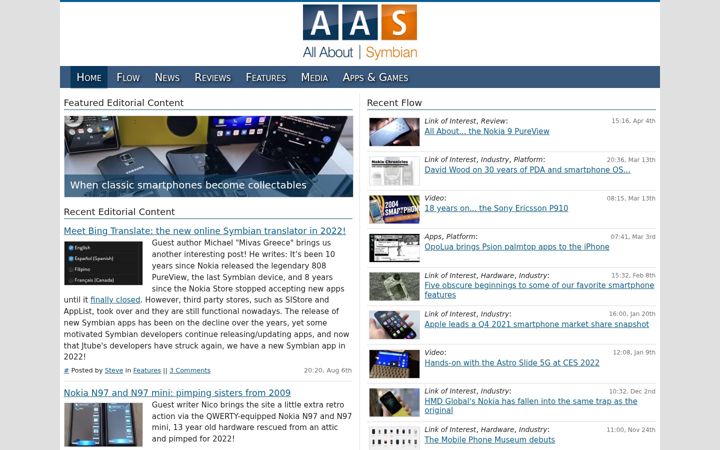Open 18 years on Sony Ericsson P910

click(x=496, y=208)
